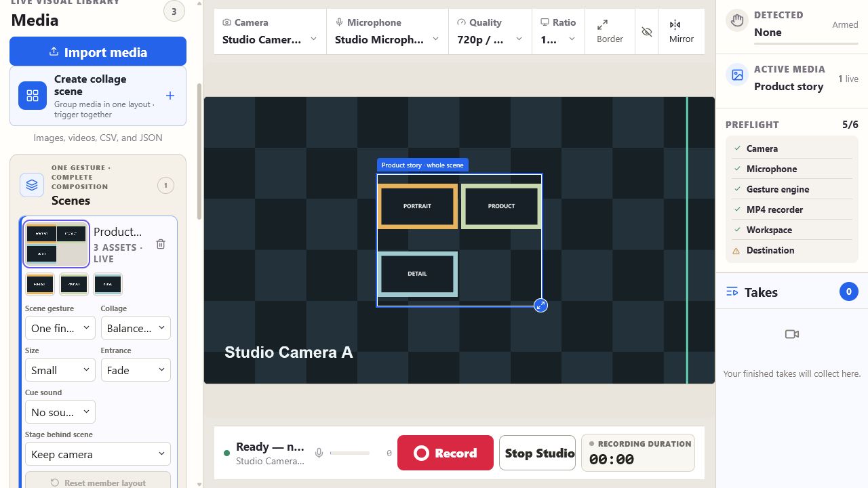Click the Microphone preflight check item
This screenshot has width=868, height=488.
pos(792,169)
